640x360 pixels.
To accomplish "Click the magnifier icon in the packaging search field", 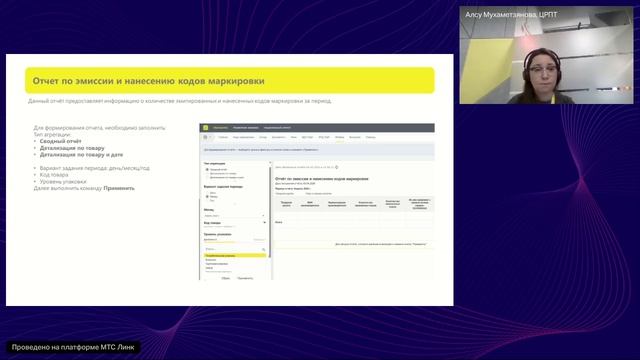I will (264, 249).
